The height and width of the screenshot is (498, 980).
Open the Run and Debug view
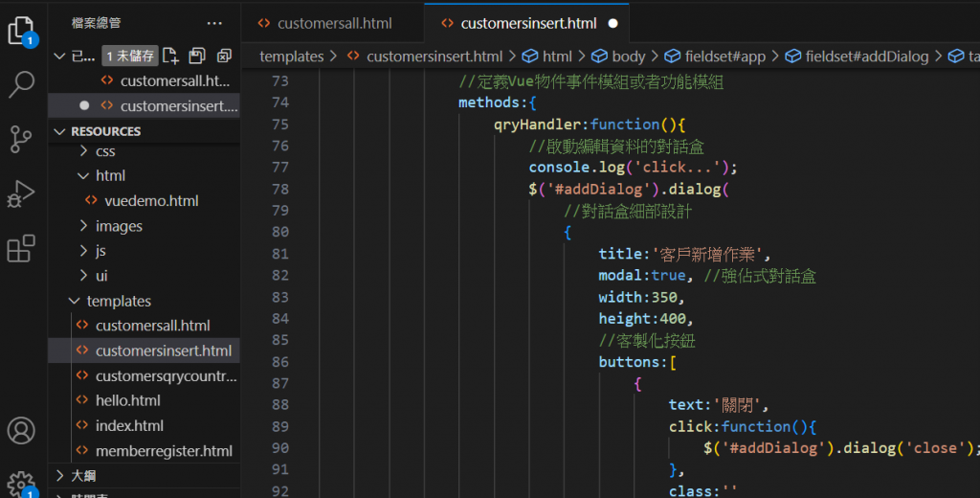(x=21, y=193)
